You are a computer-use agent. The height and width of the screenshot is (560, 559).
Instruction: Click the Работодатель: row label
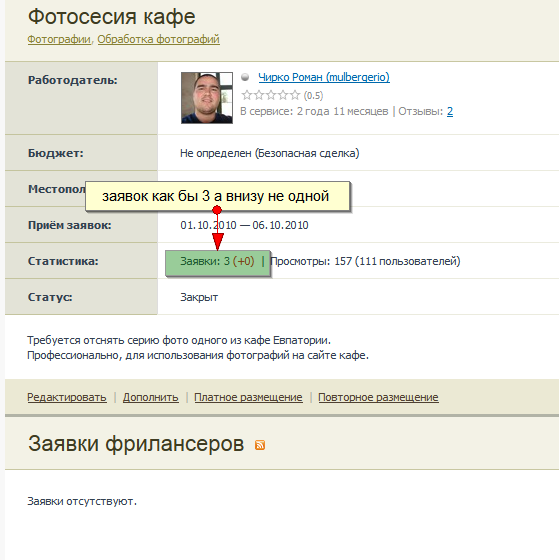[73, 80]
